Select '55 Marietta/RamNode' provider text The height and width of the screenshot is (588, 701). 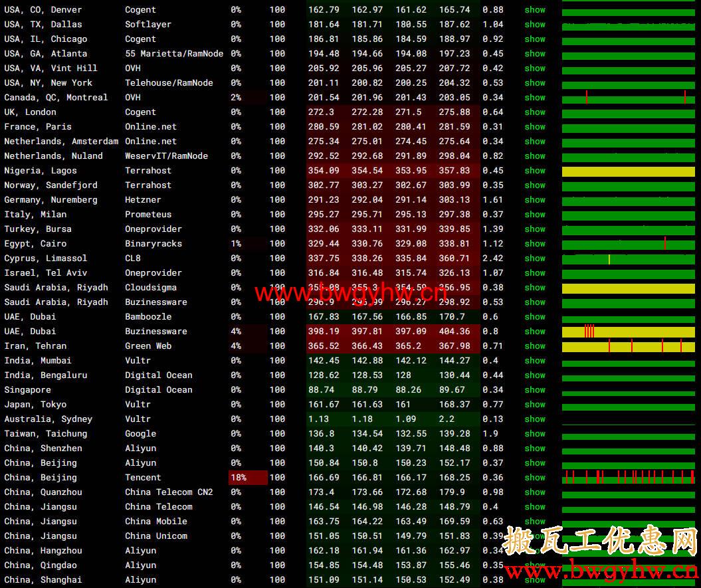pos(174,53)
